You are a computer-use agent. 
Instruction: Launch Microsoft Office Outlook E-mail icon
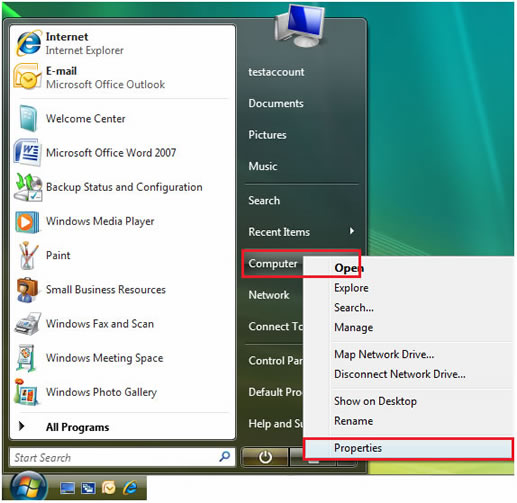click(27, 77)
